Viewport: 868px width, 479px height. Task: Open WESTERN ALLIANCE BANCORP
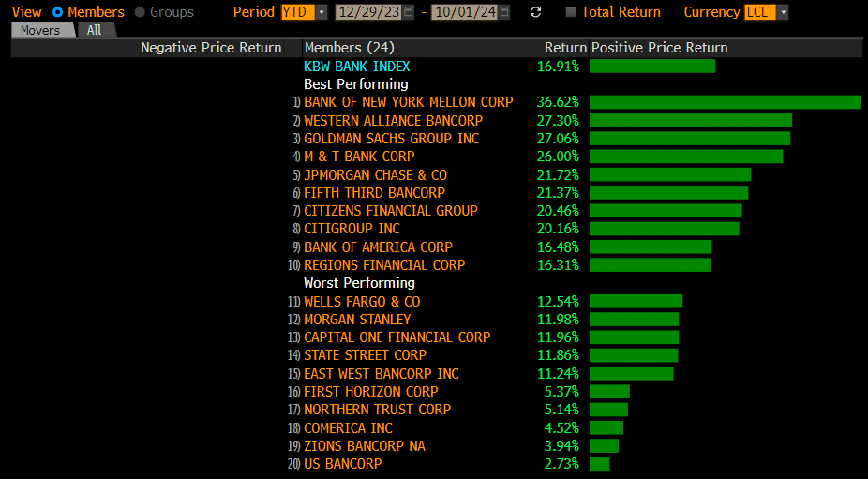point(393,120)
